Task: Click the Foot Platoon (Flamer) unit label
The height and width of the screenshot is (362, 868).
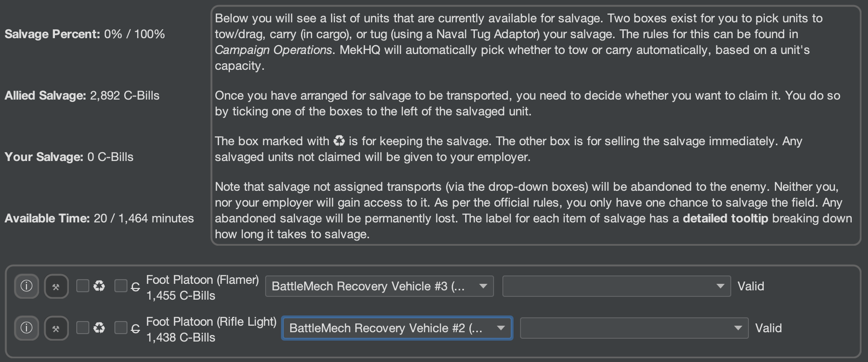Action: [202, 280]
